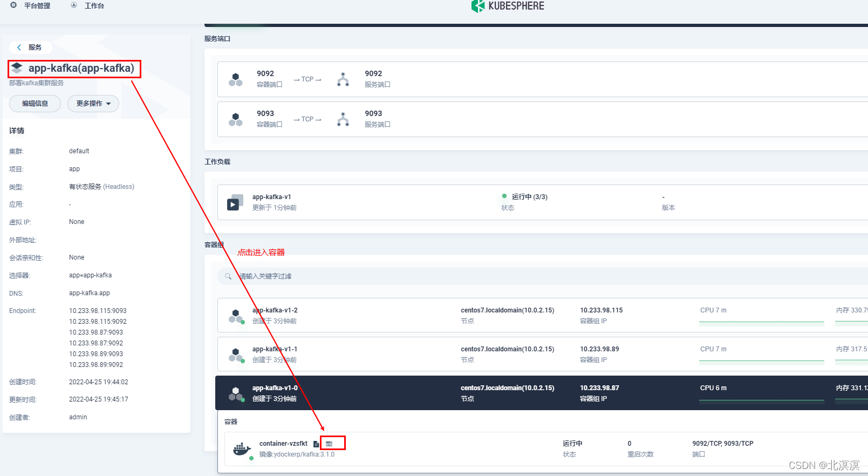Image resolution: width=868 pixels, height=476 pixels.
Task: Expand pod app-kafka-v1-0 row
Action: point(542,393)
